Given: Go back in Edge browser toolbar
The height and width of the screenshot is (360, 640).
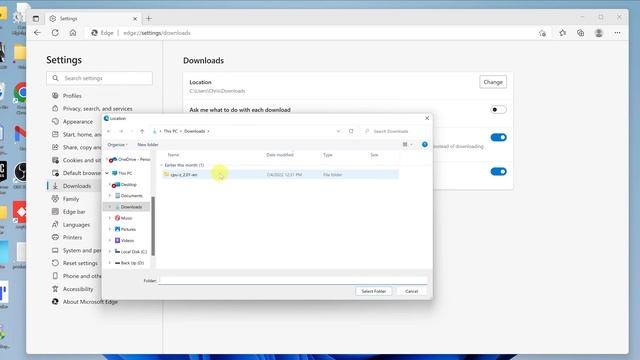Looking at the screenshot, I should (x=38, y=33).
